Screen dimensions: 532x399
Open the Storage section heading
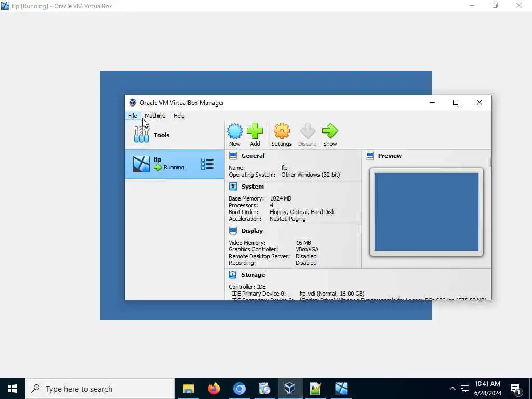pos(253,274)
